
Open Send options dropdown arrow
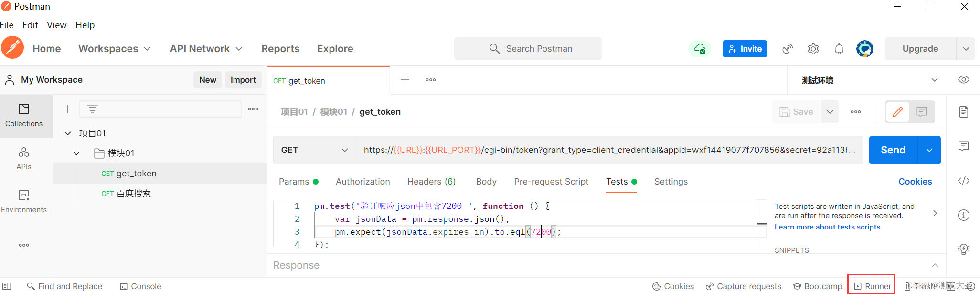(x=929, y=150)
